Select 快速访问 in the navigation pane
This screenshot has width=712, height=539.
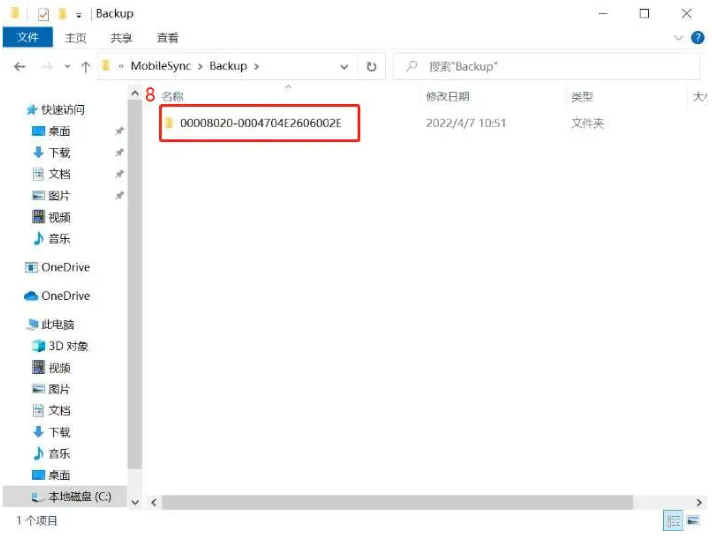point(56,109)
